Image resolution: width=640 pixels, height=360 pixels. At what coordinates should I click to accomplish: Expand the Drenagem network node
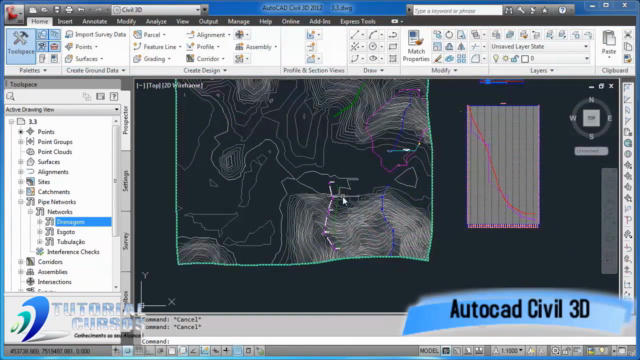(40, 222)
